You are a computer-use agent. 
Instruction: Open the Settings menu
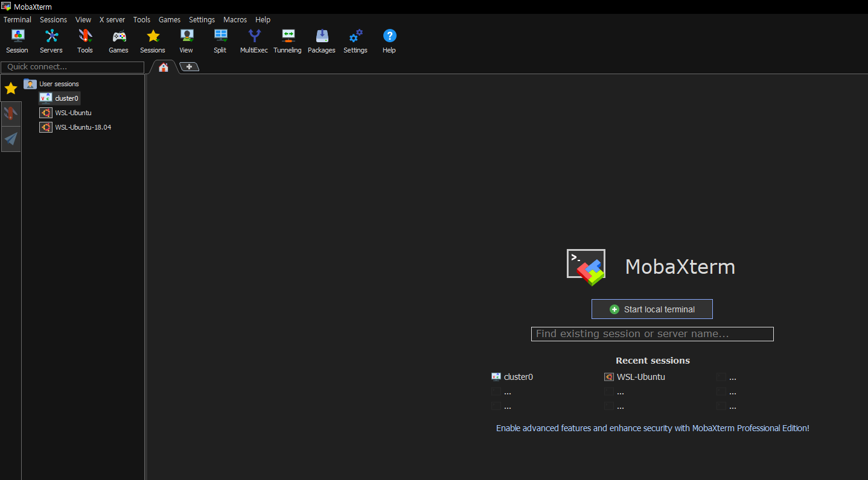tap(202, 20)
